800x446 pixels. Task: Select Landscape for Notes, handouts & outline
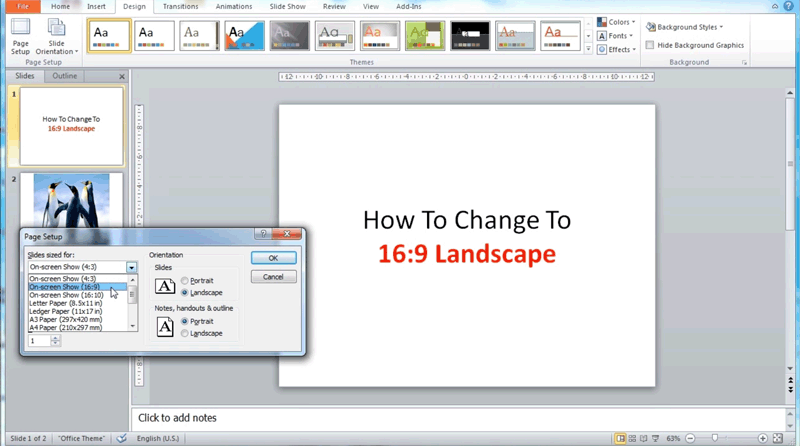pyautogui.click(x=185, y=333)
